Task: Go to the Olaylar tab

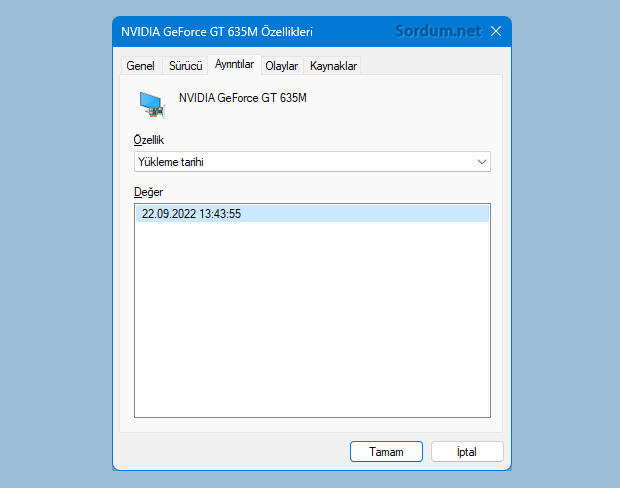Action: pyautogui.click(x=282, y=66)
